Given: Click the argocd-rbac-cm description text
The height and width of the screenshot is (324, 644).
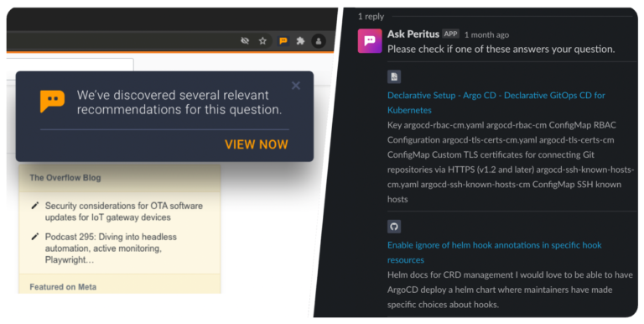Looking at the screenshot, I should (x=511, y=162).
